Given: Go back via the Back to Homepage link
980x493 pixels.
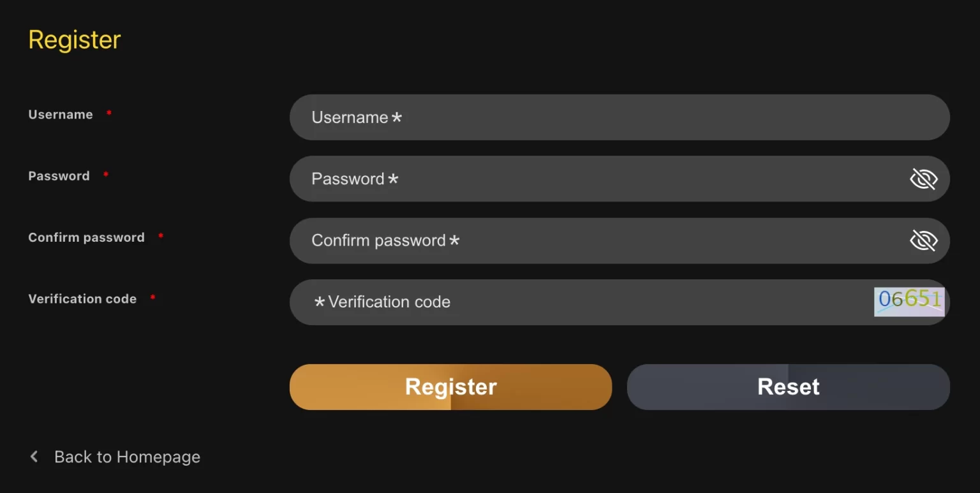Looking at the screenshot, I should [127, 457].
